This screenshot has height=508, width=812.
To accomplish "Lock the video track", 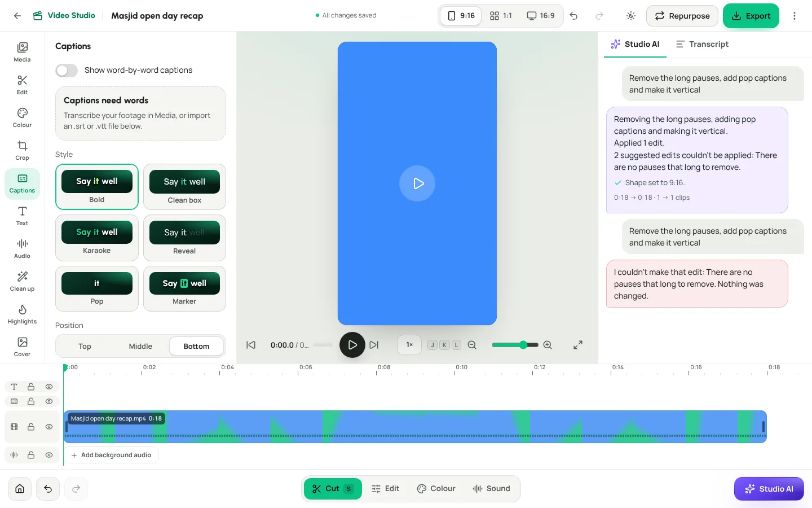I will point(31,427).
